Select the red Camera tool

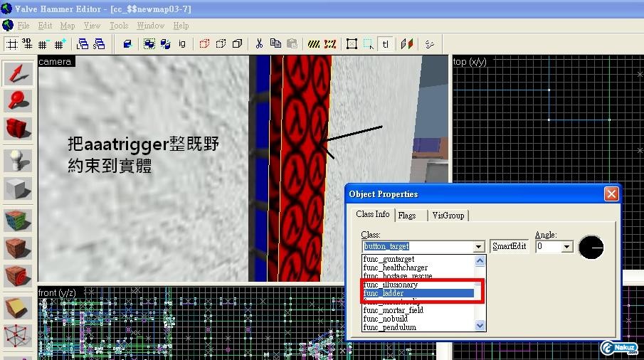(18, 128)
